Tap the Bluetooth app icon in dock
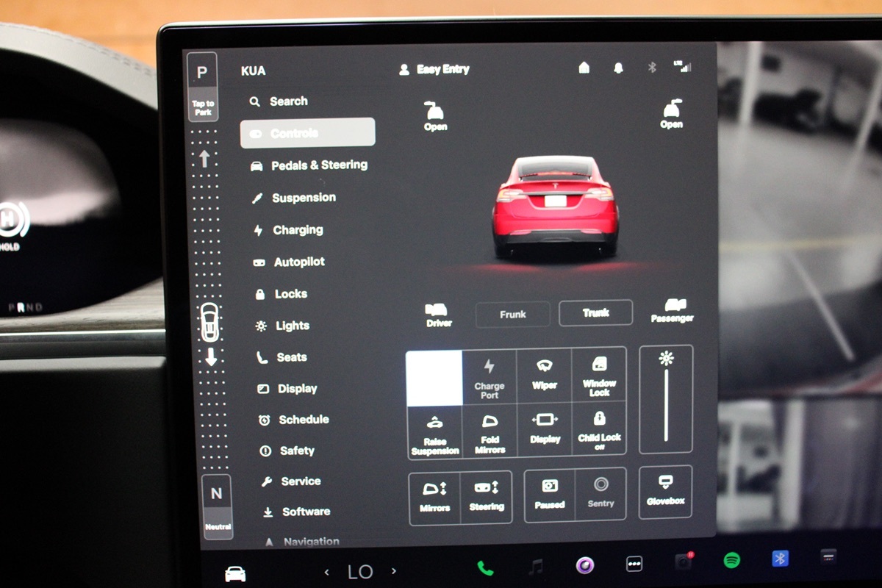882x588 pixels. (x=780, y=559)
